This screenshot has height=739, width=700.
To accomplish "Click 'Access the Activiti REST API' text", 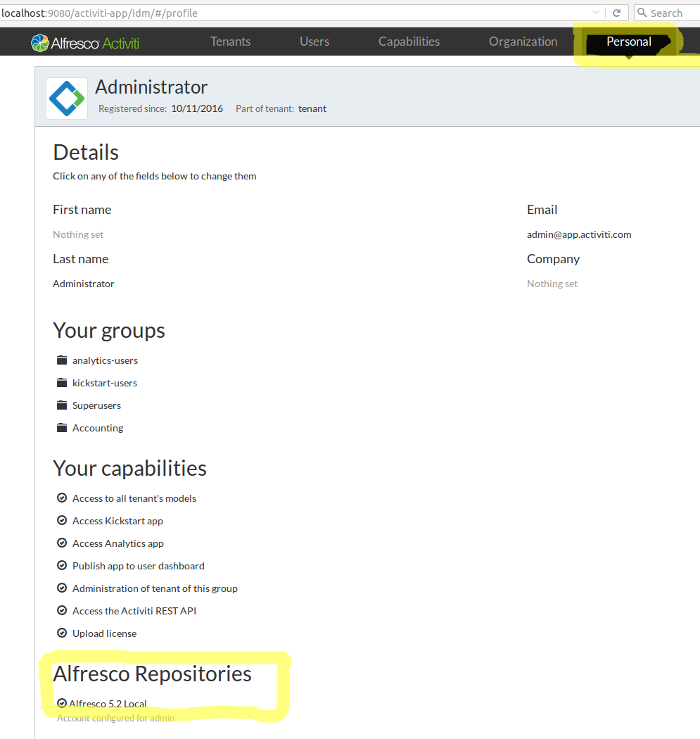I will coord(134,611).
